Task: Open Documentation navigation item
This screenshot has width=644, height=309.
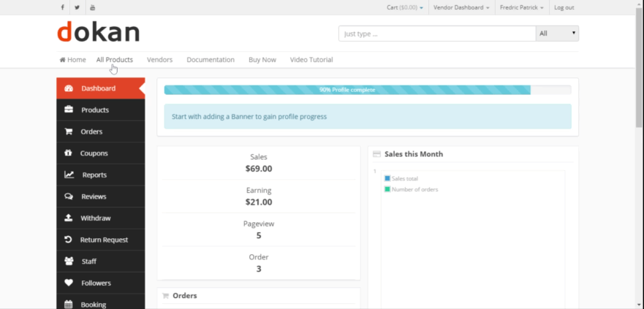Action: click(211, 59)
